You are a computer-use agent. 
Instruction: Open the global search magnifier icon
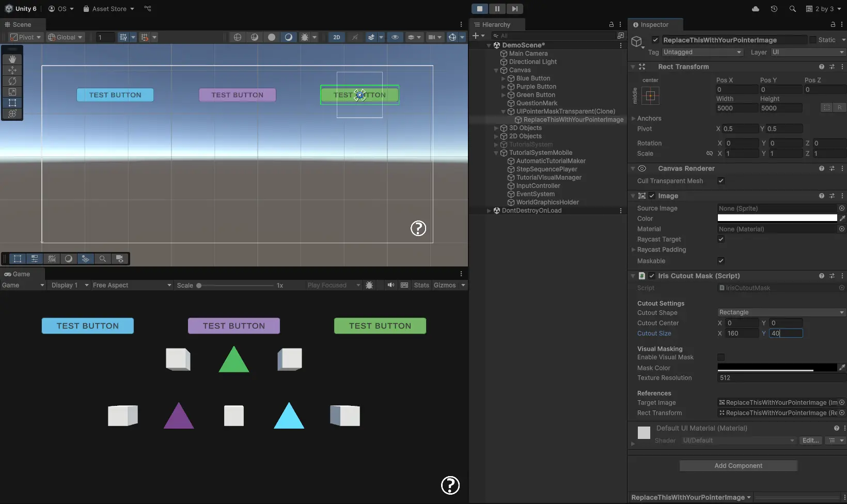[x=792, y=9]
